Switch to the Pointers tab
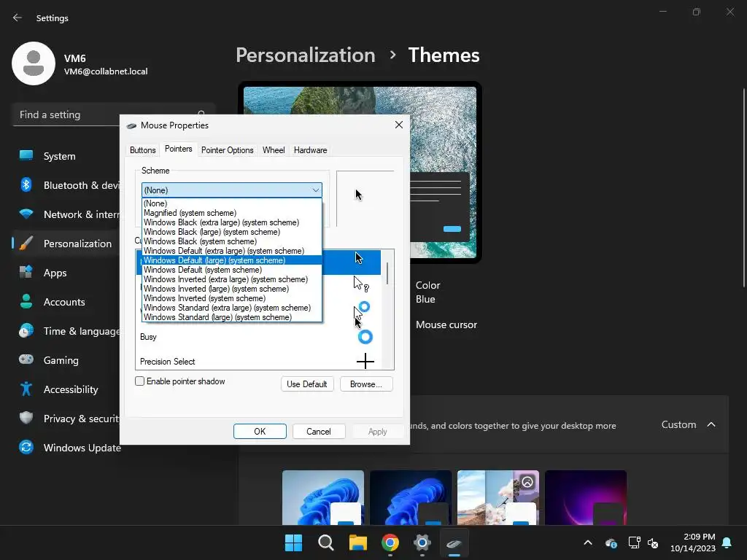This screenshot has height=560, width=747. (x=179, y=149)
